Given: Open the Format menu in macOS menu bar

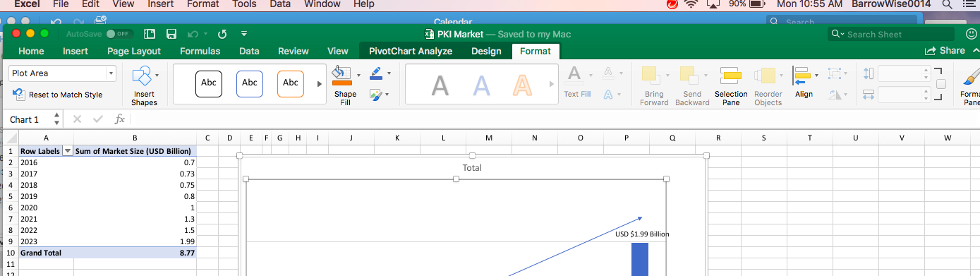Looking at the screenshot, I should [x=202, y=4].
